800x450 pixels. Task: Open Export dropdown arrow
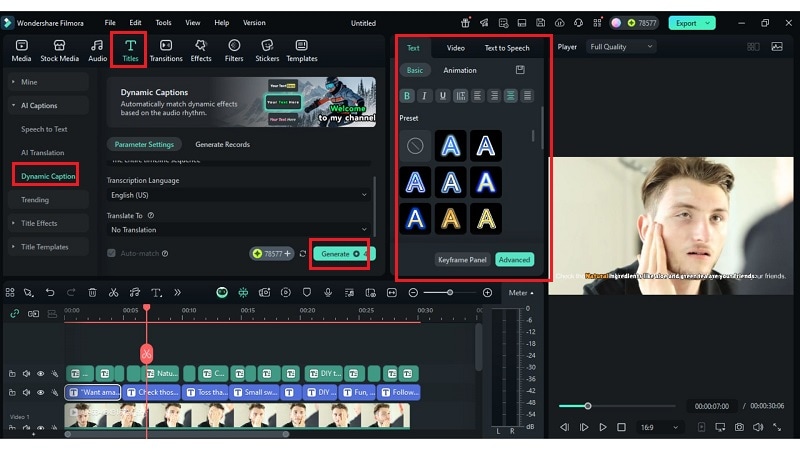point(708,23)
